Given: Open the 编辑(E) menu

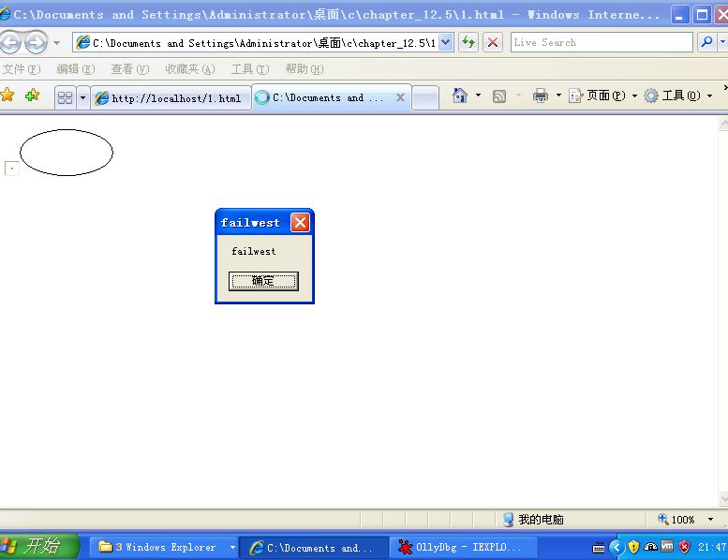Looking at the screenshot, I should pos(76,69).
